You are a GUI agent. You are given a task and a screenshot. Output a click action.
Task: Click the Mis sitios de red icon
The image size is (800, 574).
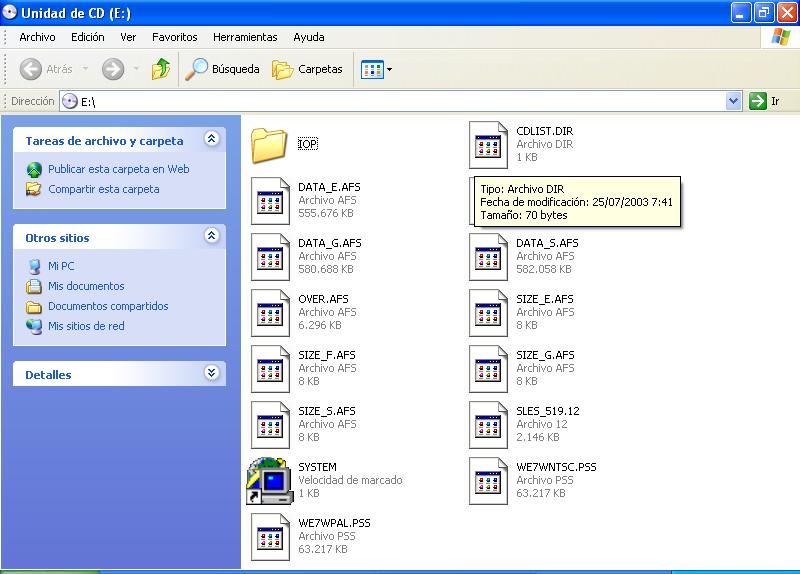[x=34, y=326]
